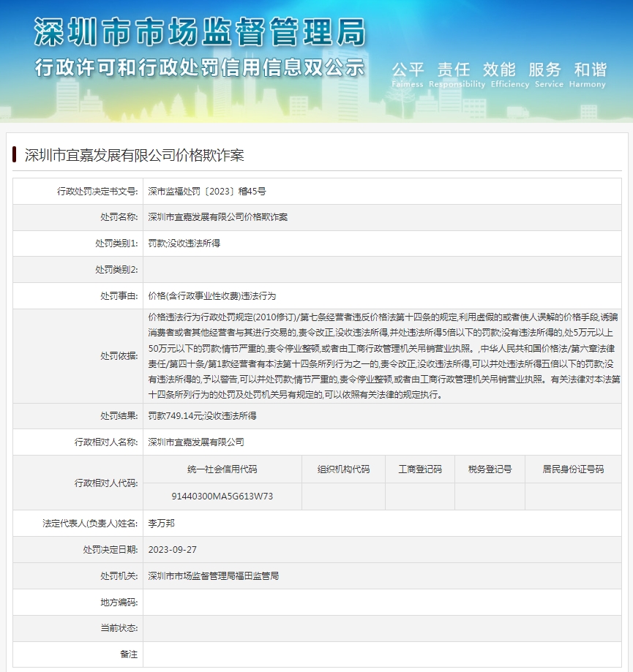Select the penalty result 罚款749.14元;没收违法所得
Image resolution: width=633 pixels, height=672 pixels.
[x=203, y=416]
